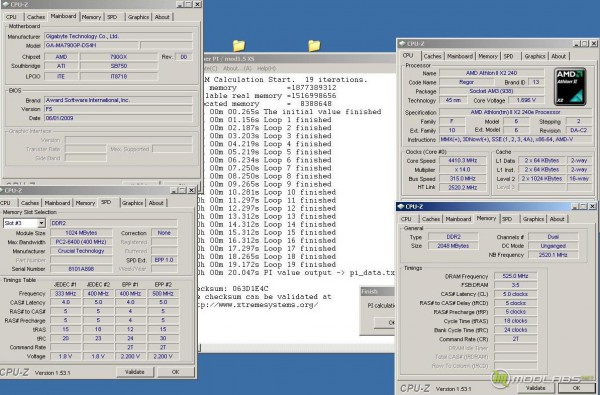Open Mainboard tab in the SPD window
The image size is (600, 395).
coord(57,203)
